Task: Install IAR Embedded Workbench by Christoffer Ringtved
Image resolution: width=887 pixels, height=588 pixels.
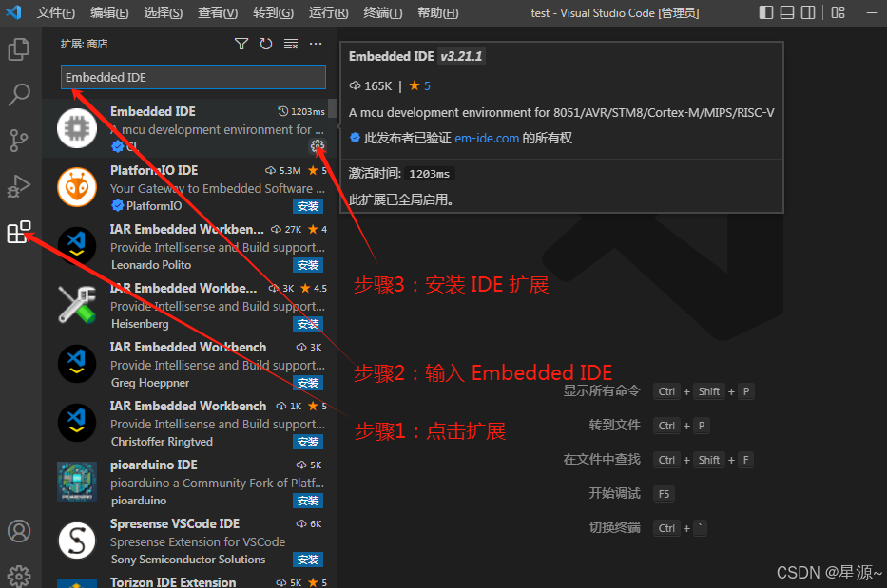Action: pos(308,442)
